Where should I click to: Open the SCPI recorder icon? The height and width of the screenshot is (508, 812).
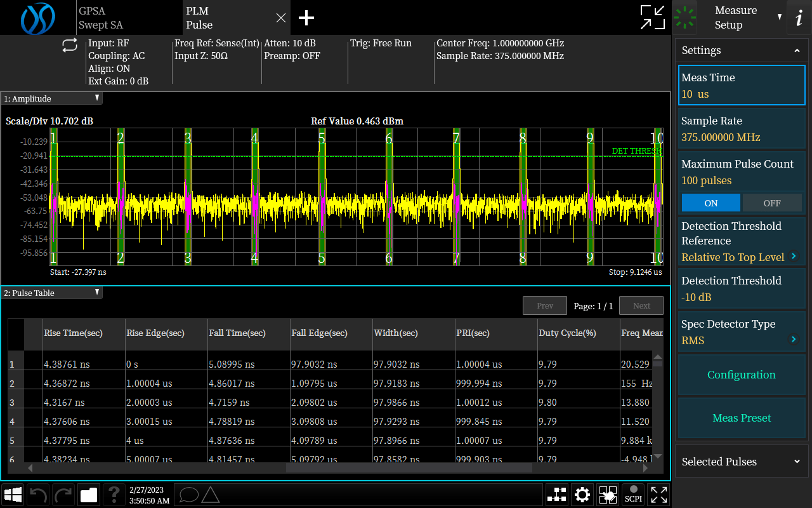pos(633,495)
